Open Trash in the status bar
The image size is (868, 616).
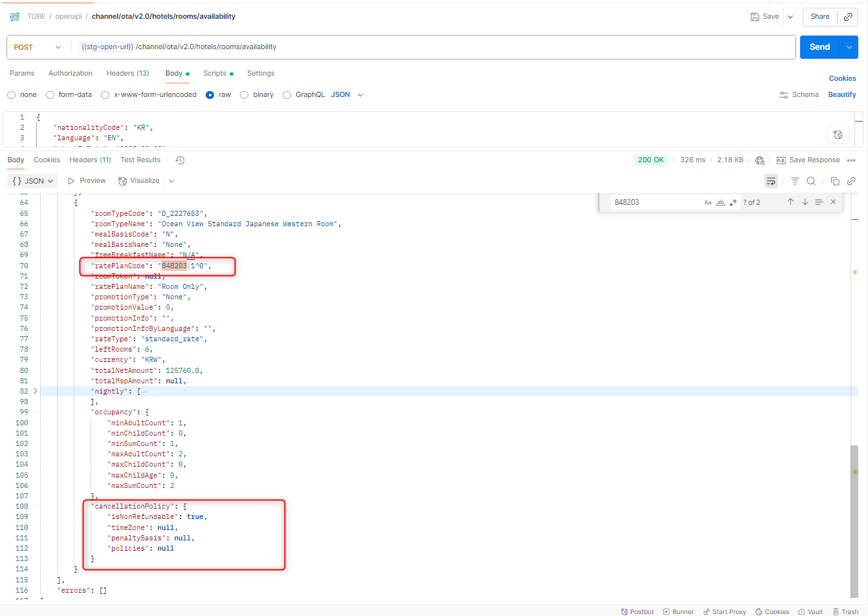845,611
